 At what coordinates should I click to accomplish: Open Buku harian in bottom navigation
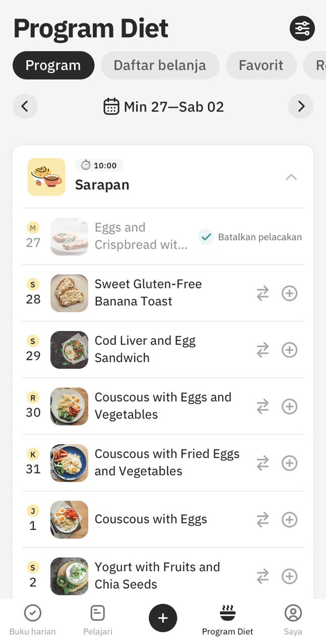[33, 620]
